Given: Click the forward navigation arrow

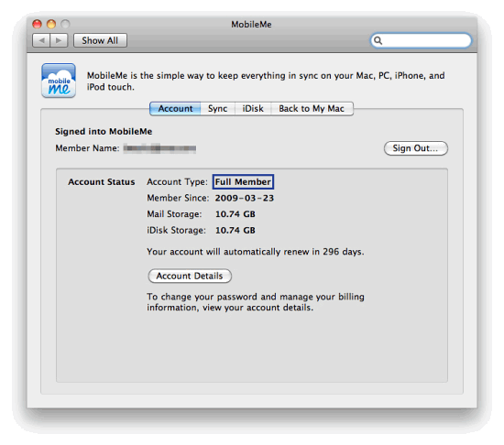Looking at the screenshot, I should [x=59, y=40].
